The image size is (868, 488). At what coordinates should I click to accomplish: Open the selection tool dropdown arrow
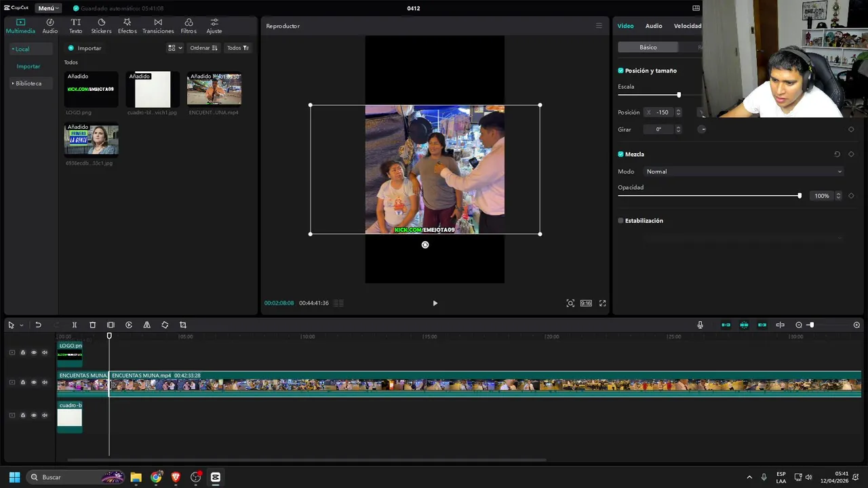(21, 325)
